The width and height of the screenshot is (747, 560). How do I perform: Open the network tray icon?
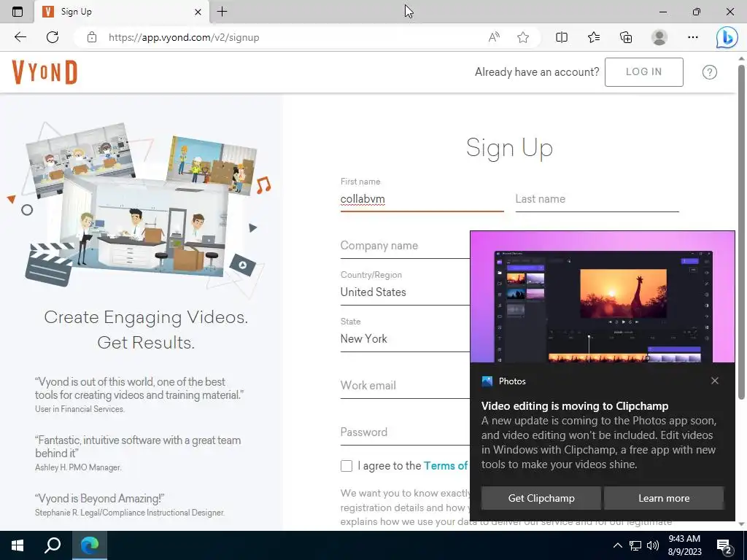(x=635, y=545)
